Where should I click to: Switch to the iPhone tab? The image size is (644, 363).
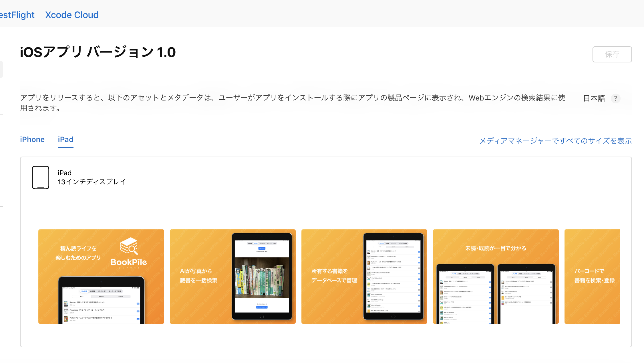tap(32, 140)
